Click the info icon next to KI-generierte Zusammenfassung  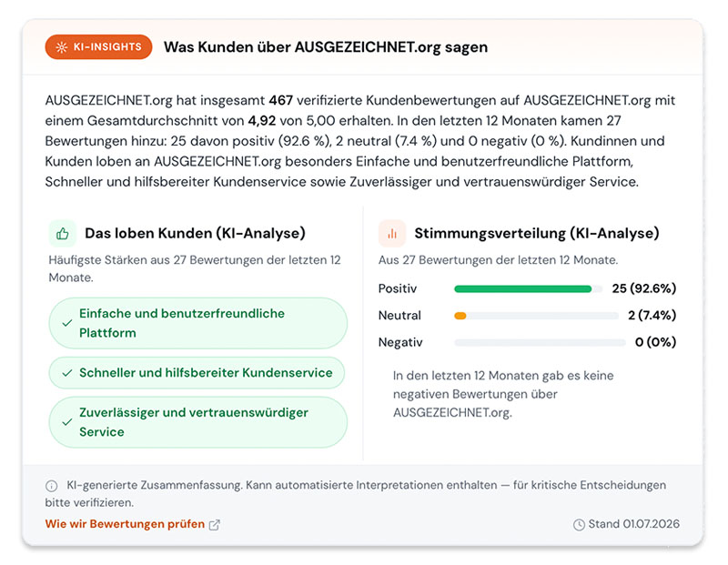52,486
